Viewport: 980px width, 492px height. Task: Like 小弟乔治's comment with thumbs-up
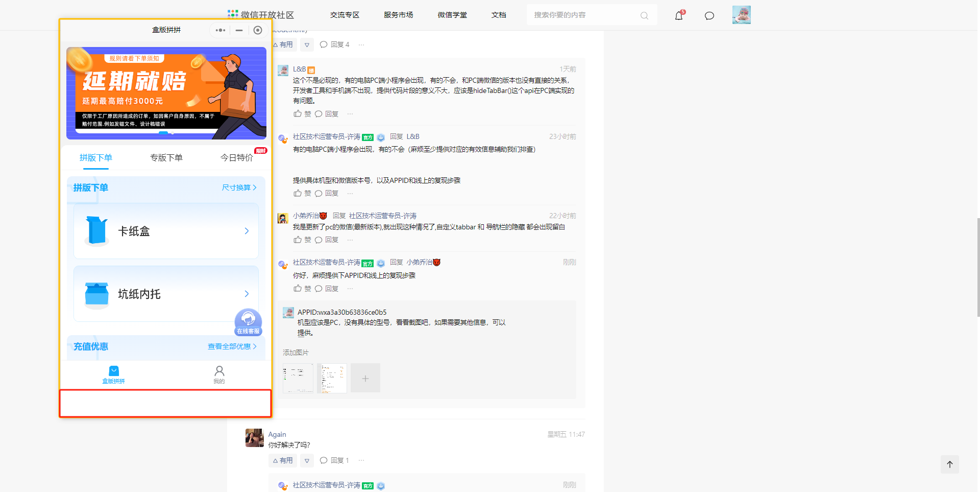click(298, 240)
